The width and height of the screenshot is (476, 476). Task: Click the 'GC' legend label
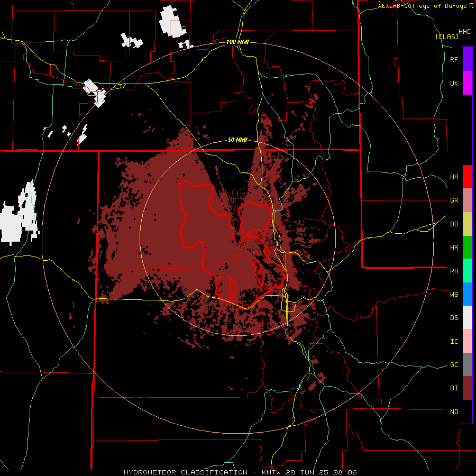click(x=454, y=365)
